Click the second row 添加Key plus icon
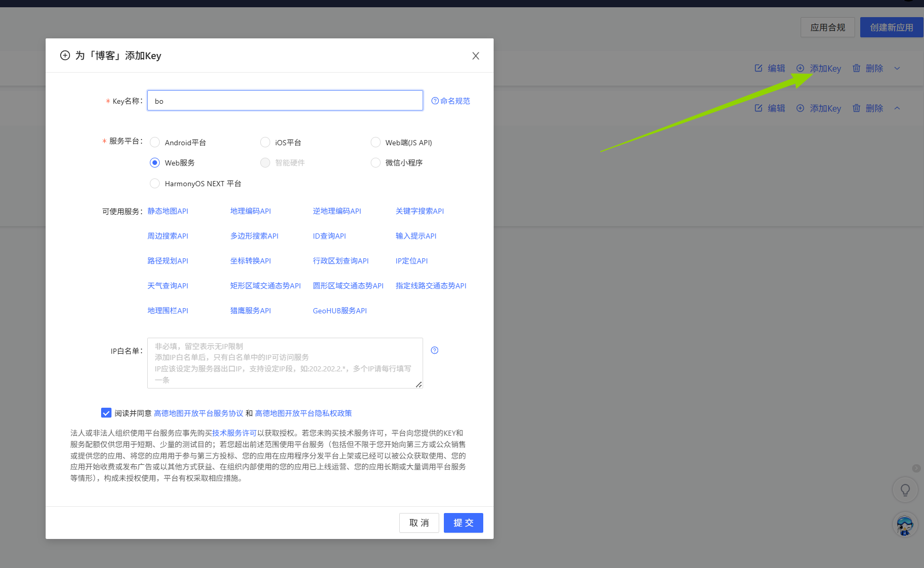924x568 pixels. 800,108
